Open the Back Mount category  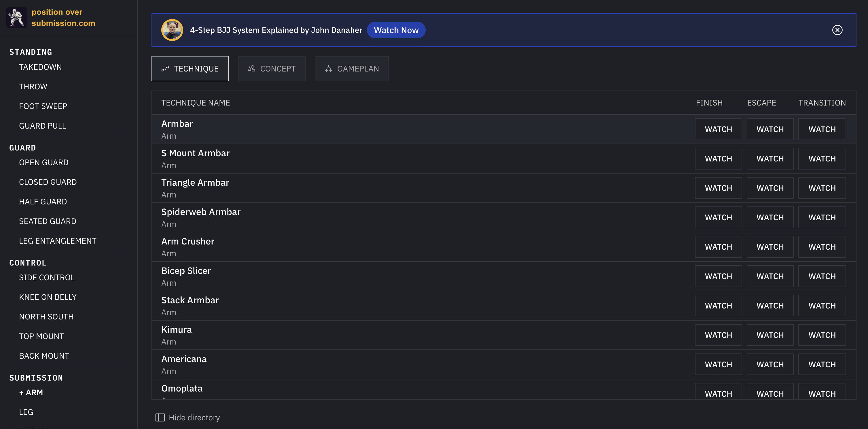point(44,356)
